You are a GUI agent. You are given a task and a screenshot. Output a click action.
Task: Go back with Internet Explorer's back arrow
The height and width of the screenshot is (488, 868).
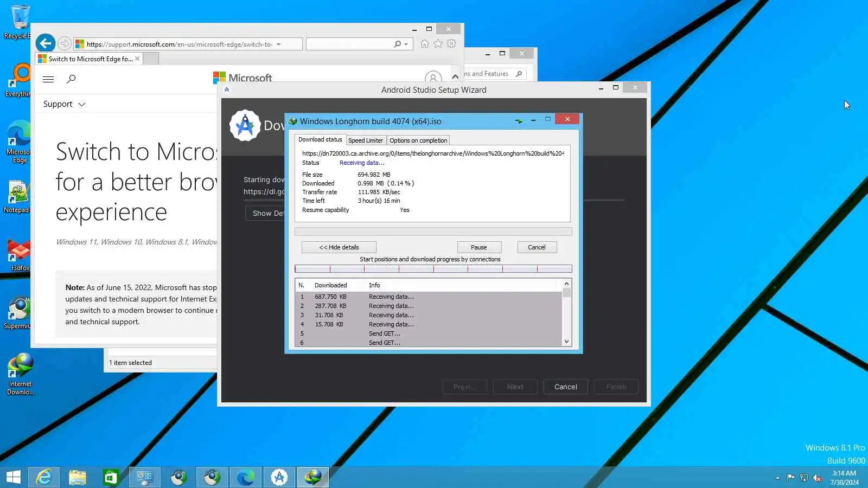point(46,43)
